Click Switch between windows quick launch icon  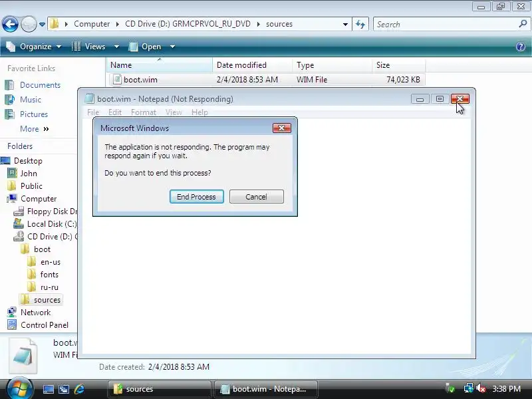point(64,389)
